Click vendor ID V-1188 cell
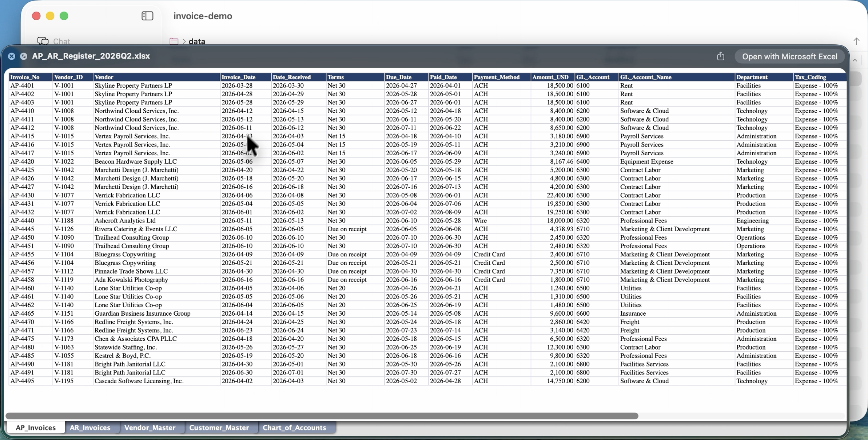Screen dimensions: 868x440 pos(73,220)
